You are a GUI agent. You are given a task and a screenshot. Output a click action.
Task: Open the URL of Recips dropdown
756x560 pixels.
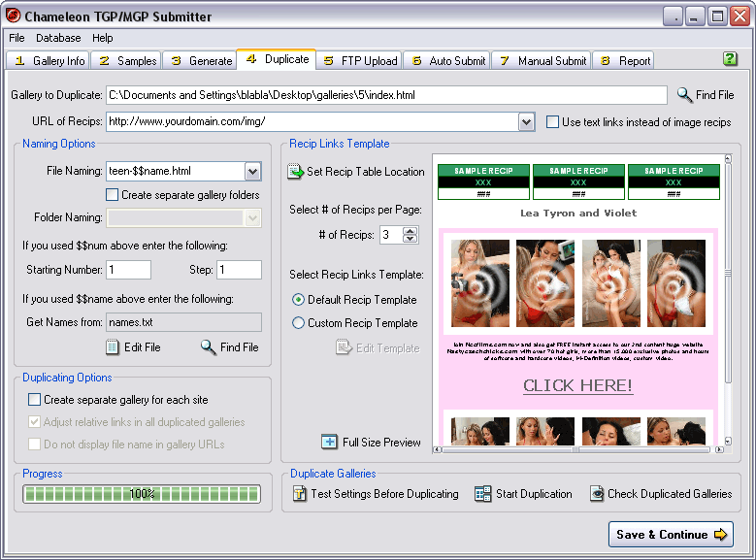point(527,122)
